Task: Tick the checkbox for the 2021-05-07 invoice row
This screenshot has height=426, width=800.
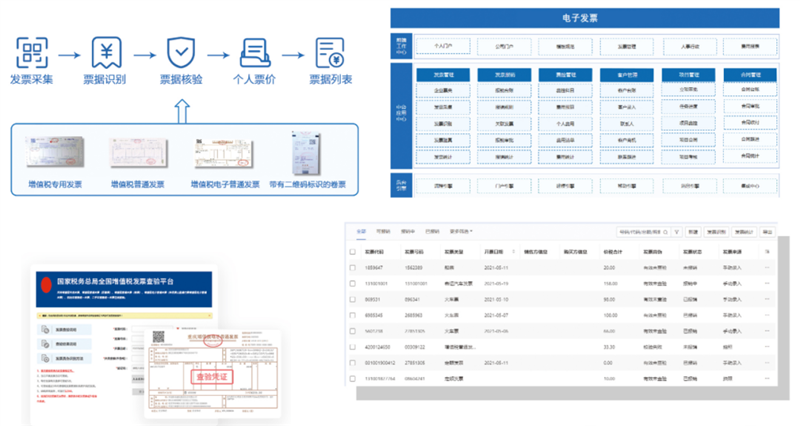Action: (351, 313)
